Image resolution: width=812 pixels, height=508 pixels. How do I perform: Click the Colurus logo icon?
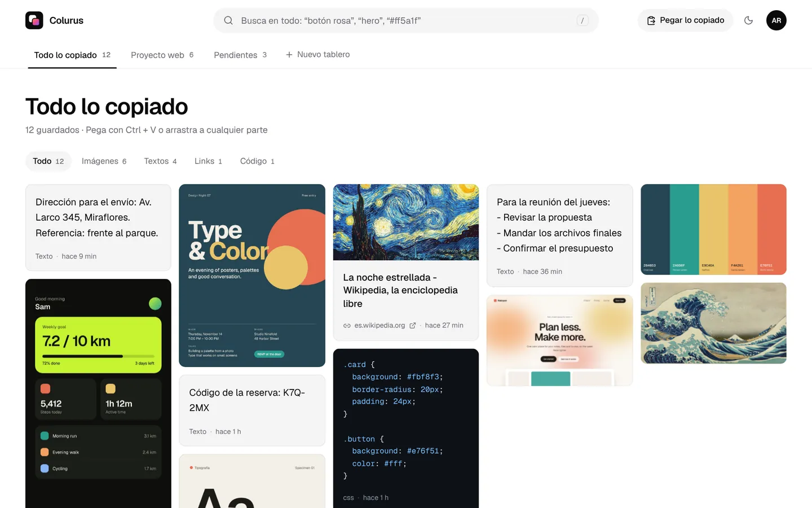(34, 20)
